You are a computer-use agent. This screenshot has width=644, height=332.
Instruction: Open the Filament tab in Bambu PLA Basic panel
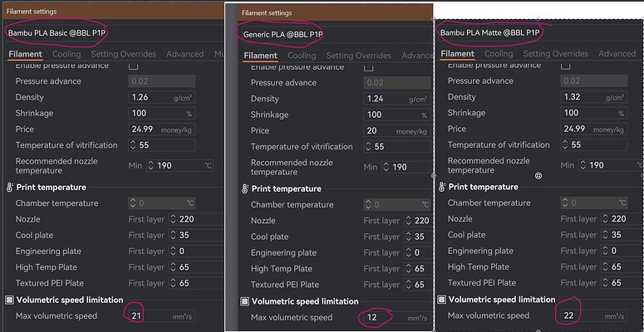pyautogui.click(x=26, y=54)
